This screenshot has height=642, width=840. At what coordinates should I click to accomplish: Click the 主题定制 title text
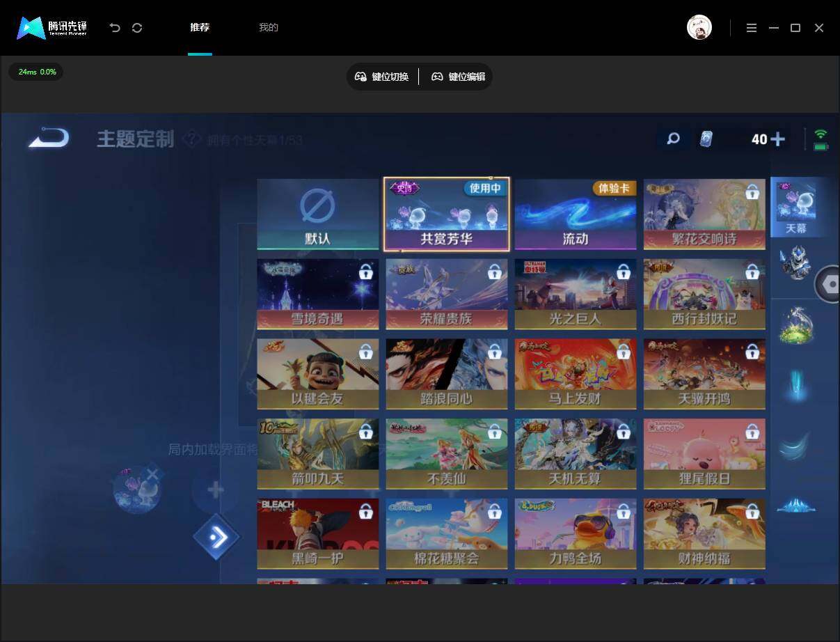point(135,139)
